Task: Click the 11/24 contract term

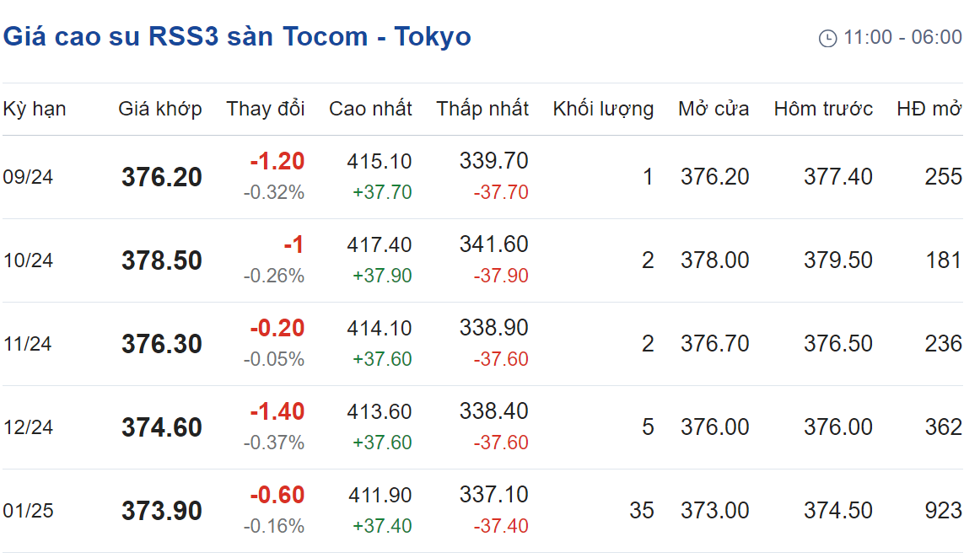Action: (28, 344)
